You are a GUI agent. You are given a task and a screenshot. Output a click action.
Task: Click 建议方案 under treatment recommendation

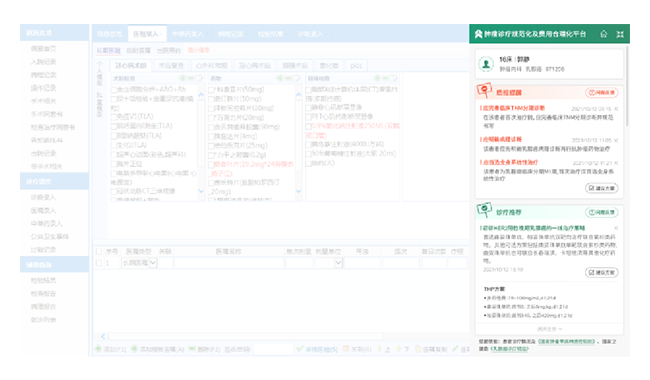pos(602,272)
